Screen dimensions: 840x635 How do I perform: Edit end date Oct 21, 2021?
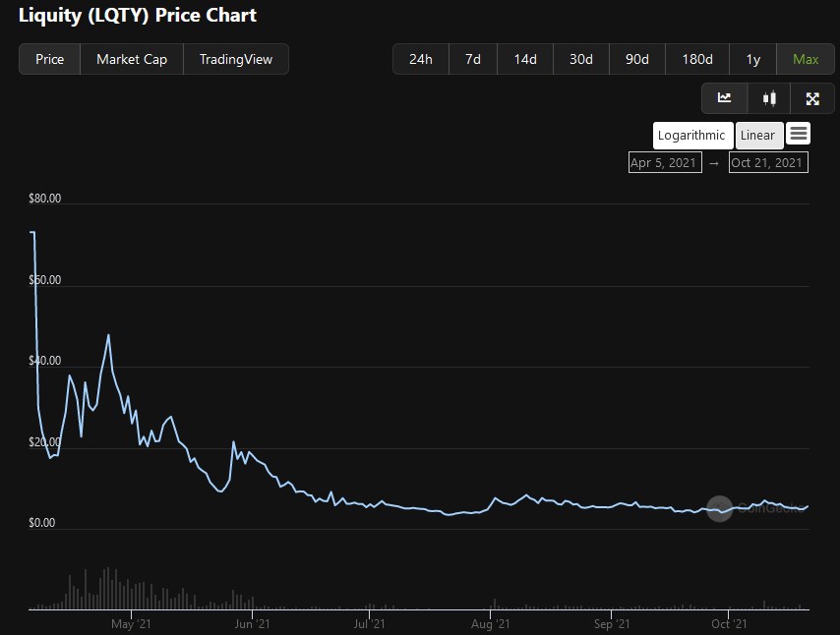pos(768,163)
